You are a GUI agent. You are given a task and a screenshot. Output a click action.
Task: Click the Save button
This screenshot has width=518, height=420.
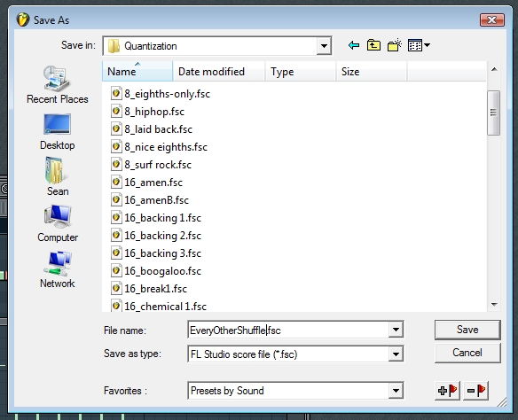point(467,330)
